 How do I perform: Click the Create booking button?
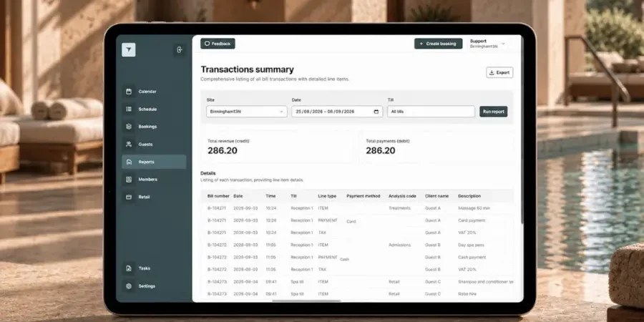[x=438, y=44]
